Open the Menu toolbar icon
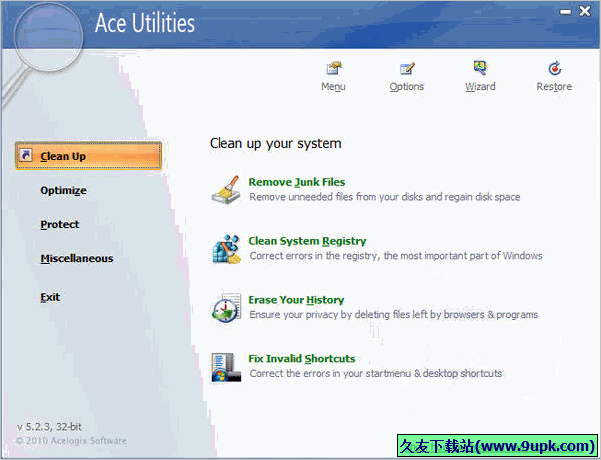The height and width of the screenshot is (460, 601). pyautogui.click(x=333, y=68)
